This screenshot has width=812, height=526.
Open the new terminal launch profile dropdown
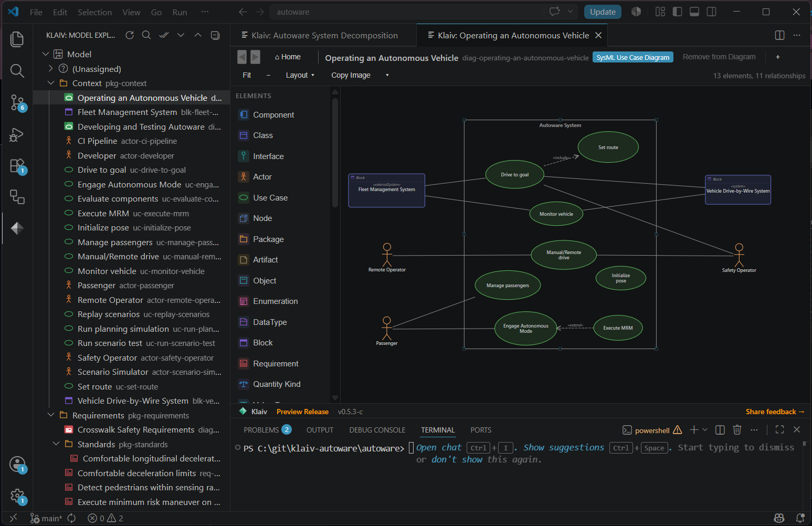705,430
